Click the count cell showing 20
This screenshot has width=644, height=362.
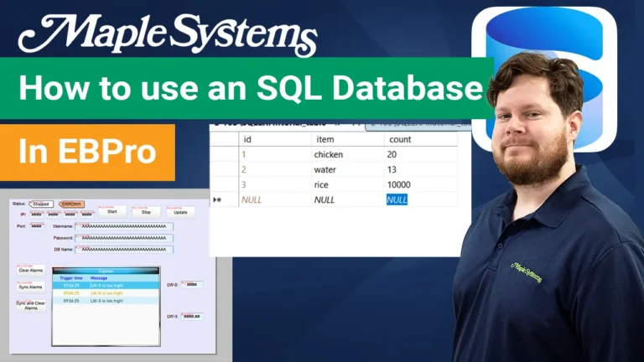(x=421, y=154)
